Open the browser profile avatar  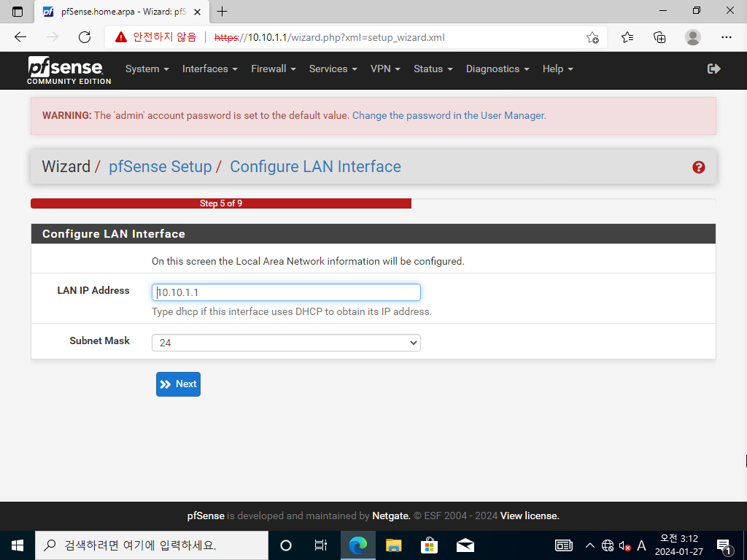tap(693, 37)
